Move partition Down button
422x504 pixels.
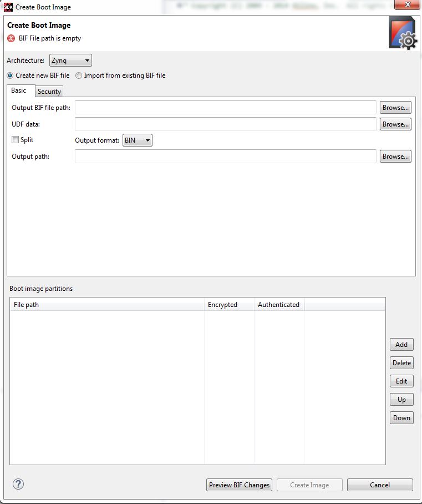(x=401, y=417)
